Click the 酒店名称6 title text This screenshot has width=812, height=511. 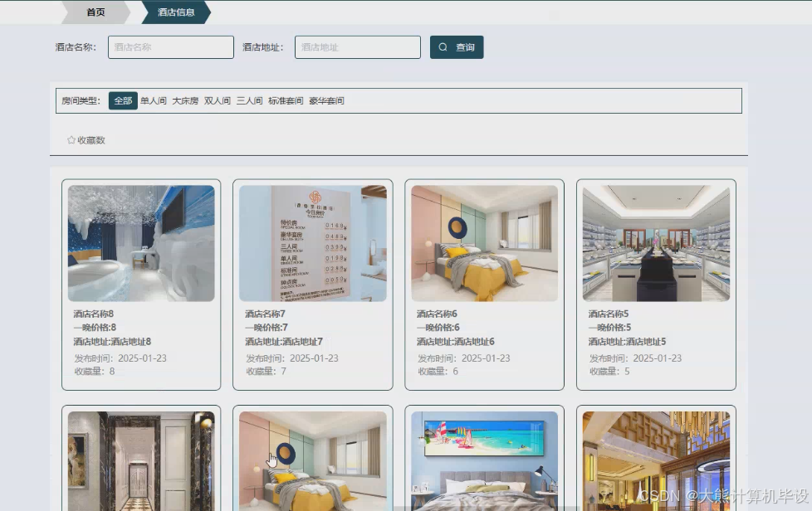(437, 314)
